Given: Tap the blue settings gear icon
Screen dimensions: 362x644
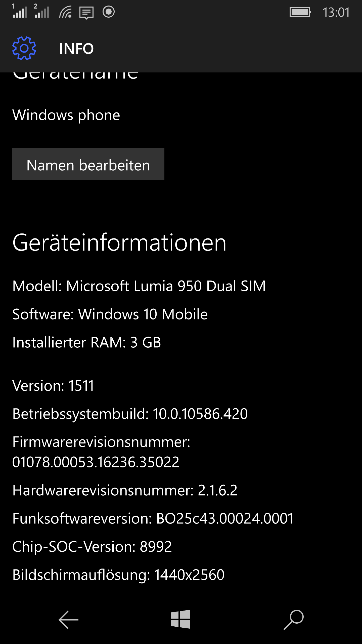Looking at the screenshot, I should pos(24,48).
